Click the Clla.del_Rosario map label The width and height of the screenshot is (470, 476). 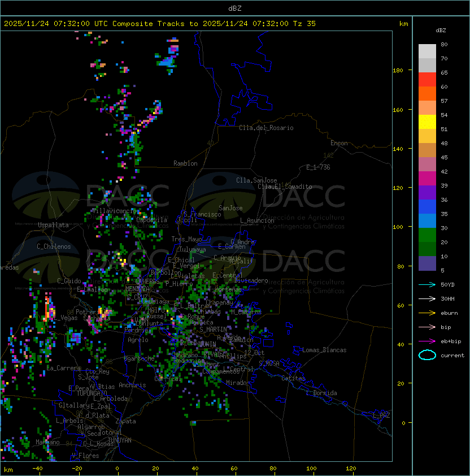(266, 128)
